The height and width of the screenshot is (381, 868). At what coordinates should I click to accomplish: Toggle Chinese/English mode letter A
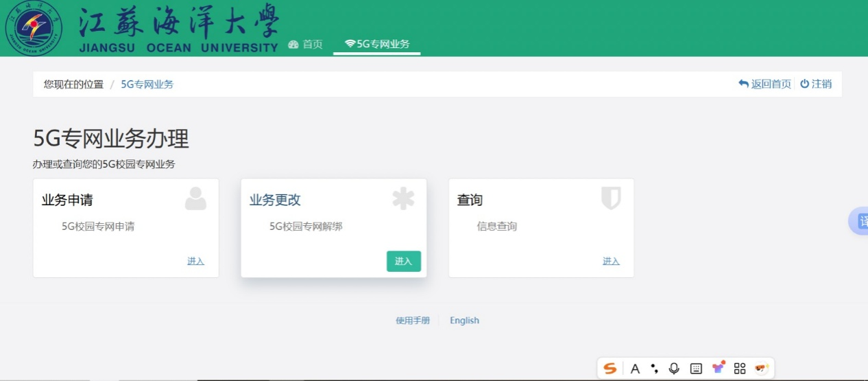tap(635, 369)
